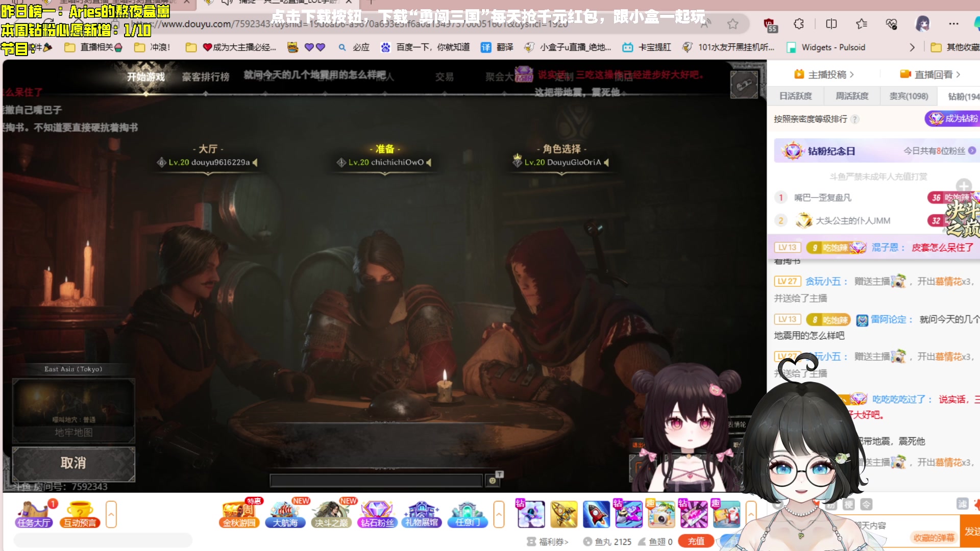Image resolution: width=980 pixels, height=551 pixels.
Task: Open the 福利券 link
Action: click(548, 542)
